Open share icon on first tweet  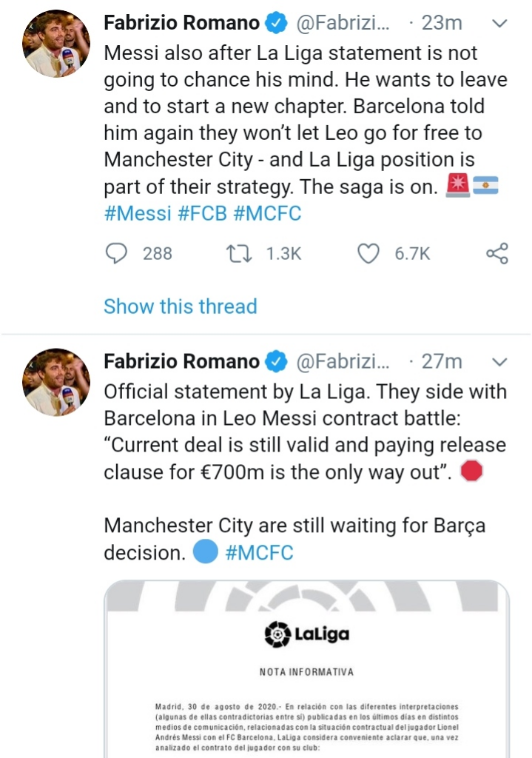497,254
